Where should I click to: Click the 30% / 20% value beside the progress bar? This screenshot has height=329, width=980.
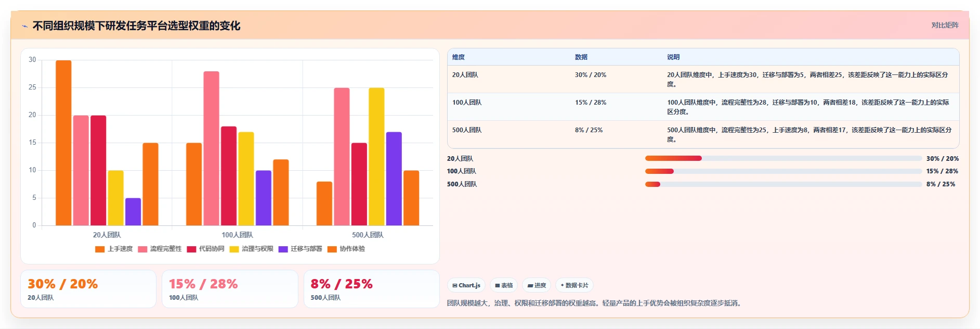tap(943, 159)
